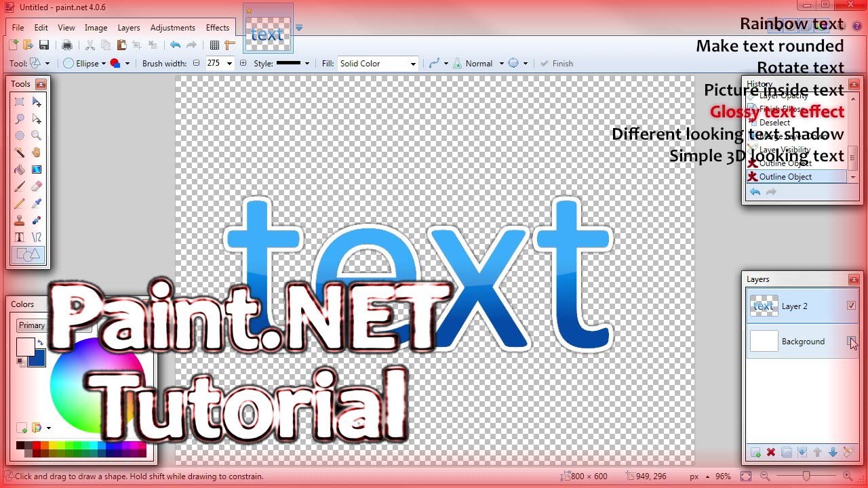
Task: Open the line Style dropdown
Action: [x=293, y=64]
